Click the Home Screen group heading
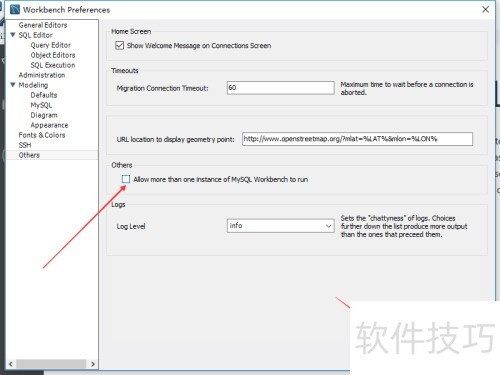500x375 pixels. [131, 31]
